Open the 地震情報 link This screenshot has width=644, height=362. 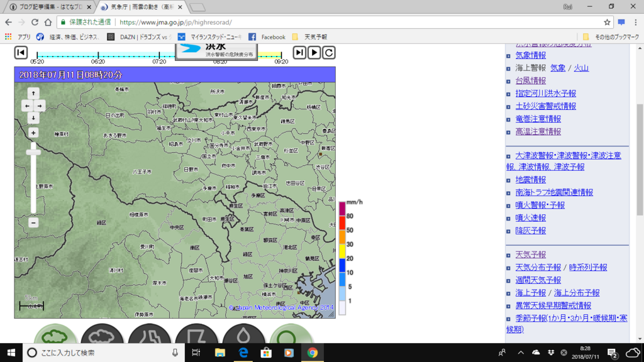click(531, 179)
